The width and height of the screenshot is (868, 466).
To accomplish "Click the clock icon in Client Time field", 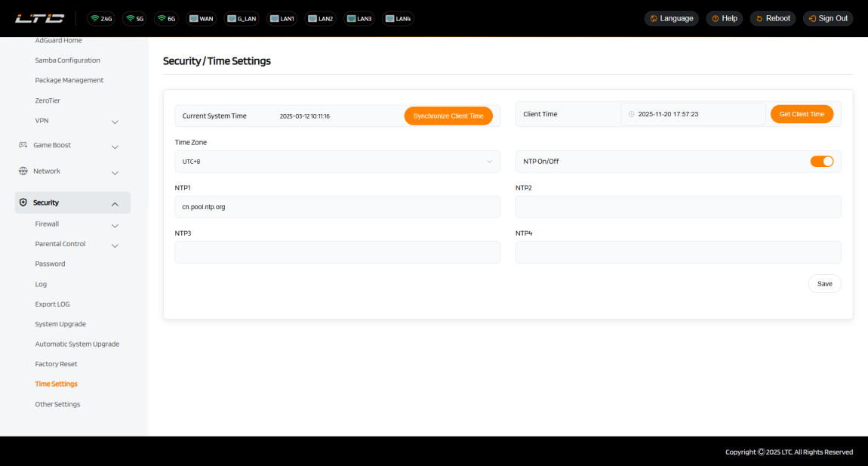I will pyautogui.click(x=632, y=114).
